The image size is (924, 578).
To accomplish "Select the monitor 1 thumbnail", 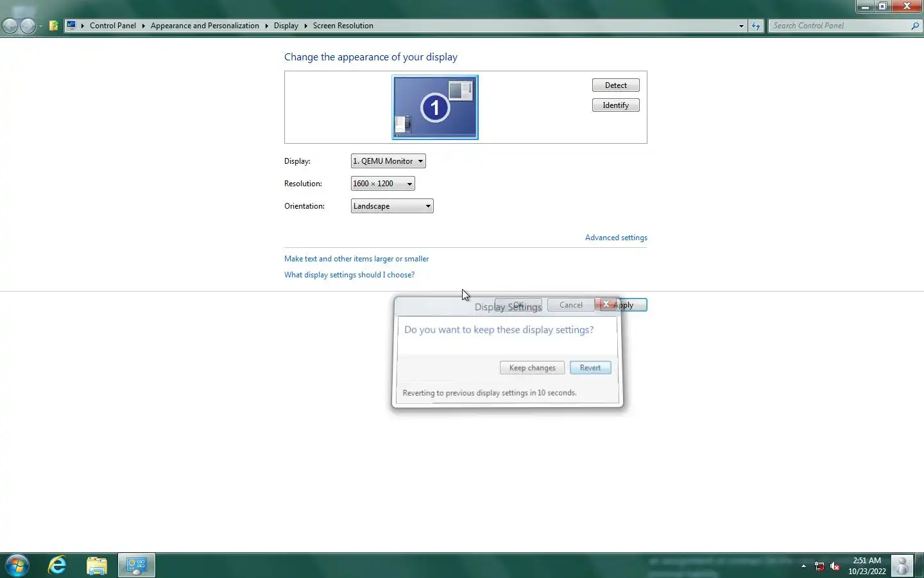I will tap(435, 107).
